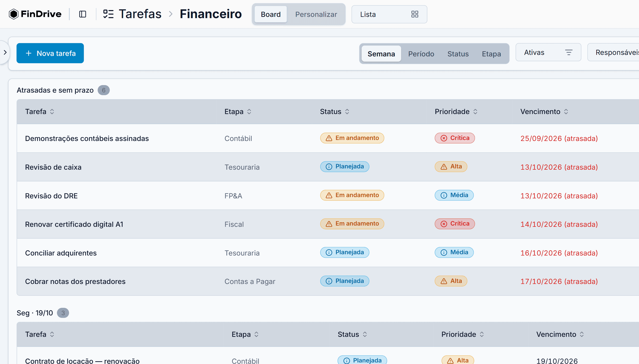Click the Nova tarefa button
Image resolution: width=639 pixels, height=364 pixels.
pos(50,53)
